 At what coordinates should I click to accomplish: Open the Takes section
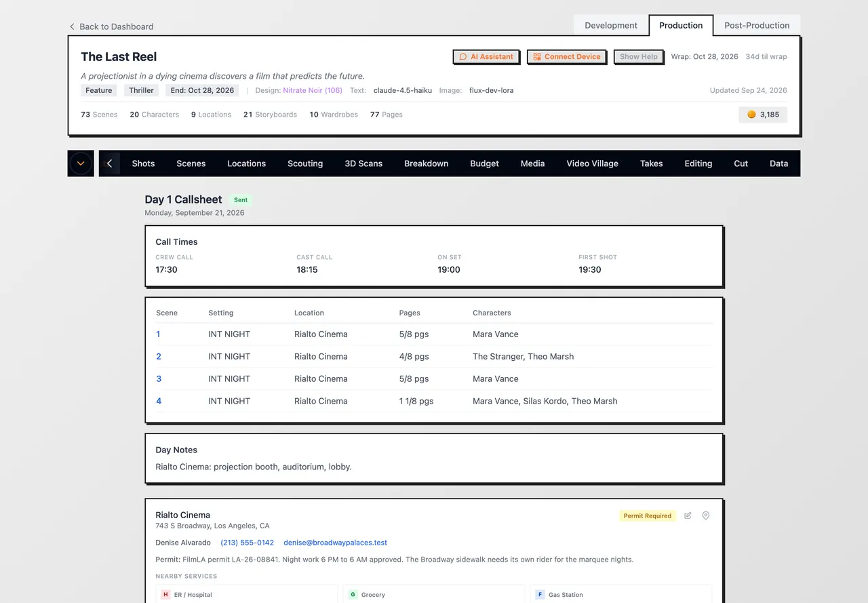pos(652,163)
